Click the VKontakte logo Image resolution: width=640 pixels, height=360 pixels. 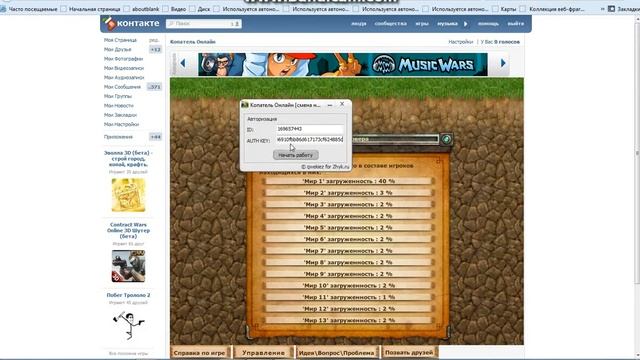(x=131, y=24)
